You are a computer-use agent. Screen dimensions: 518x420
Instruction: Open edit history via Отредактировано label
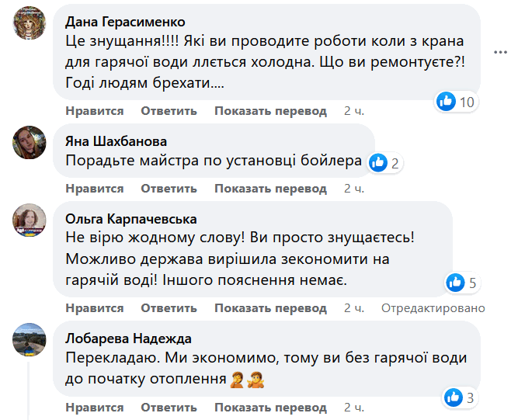click(x=433, y=308)
